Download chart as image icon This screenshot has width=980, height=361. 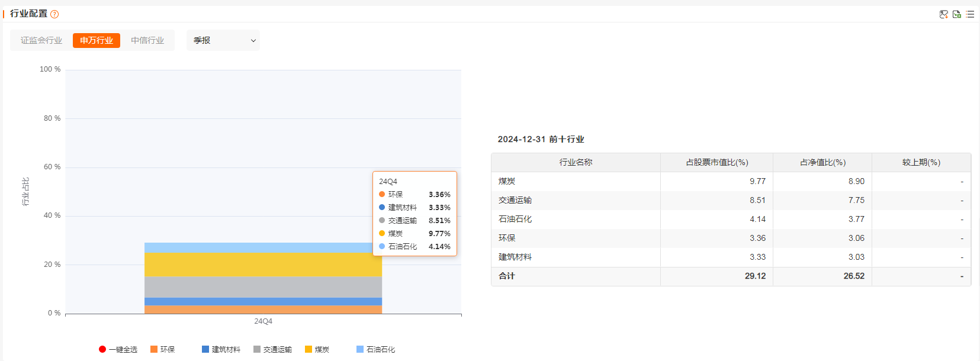944,14
